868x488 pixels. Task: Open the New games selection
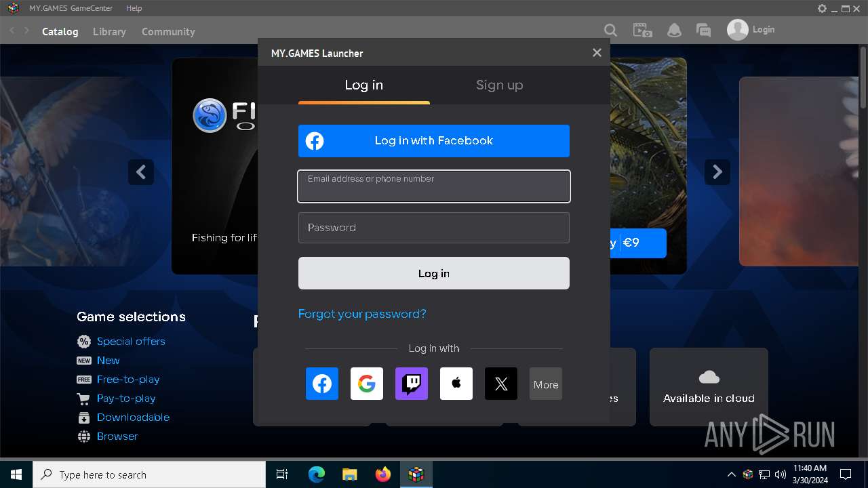pos(108,361)
